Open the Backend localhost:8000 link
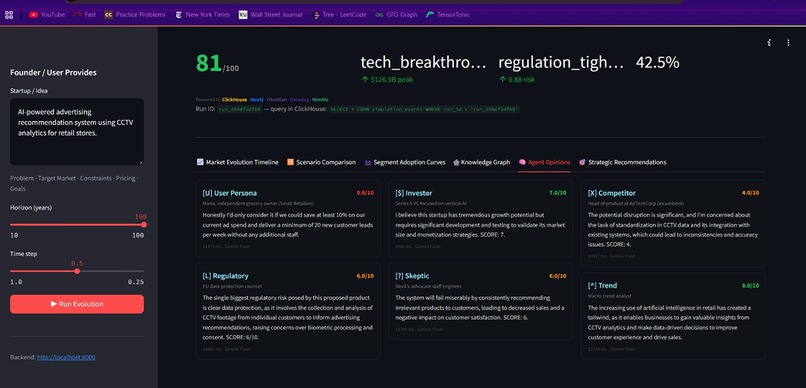This screenshot has height=388, width=806. [66, 357]
